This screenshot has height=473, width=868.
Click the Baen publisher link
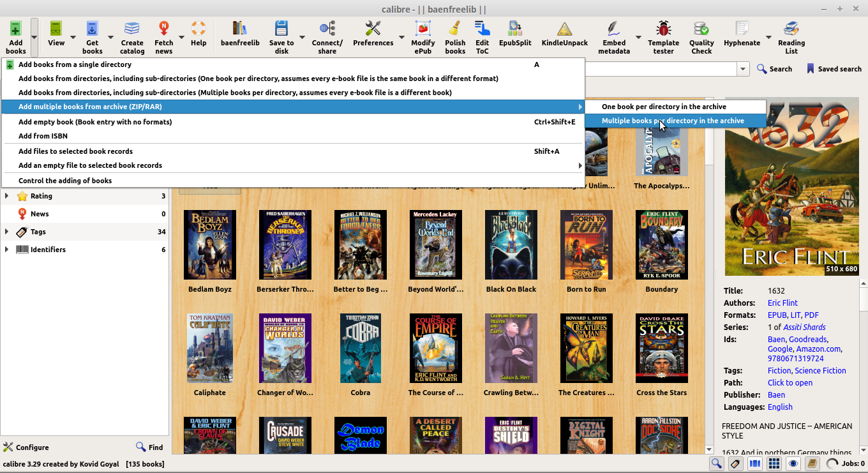pos(776,395)
